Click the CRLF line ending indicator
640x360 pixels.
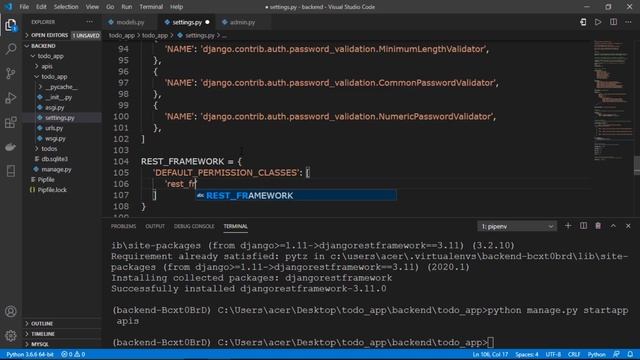574,354
